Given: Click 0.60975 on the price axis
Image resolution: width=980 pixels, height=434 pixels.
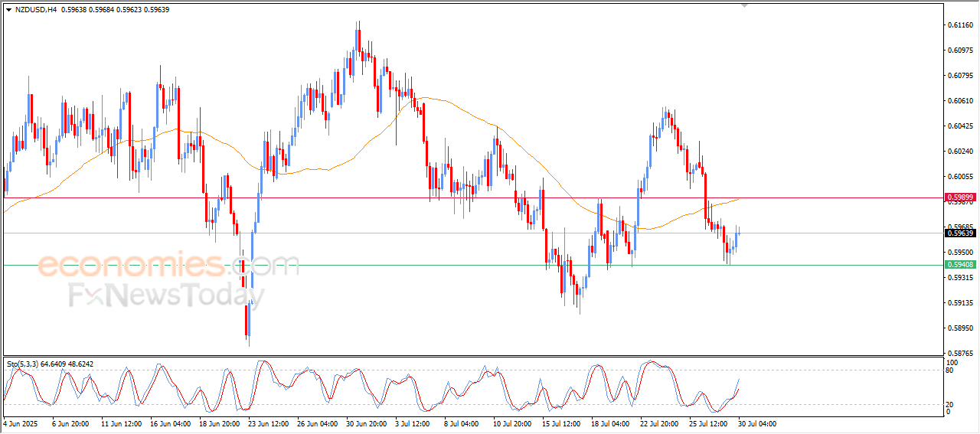Looking at the screenshot, I should [x=960, y=51].
